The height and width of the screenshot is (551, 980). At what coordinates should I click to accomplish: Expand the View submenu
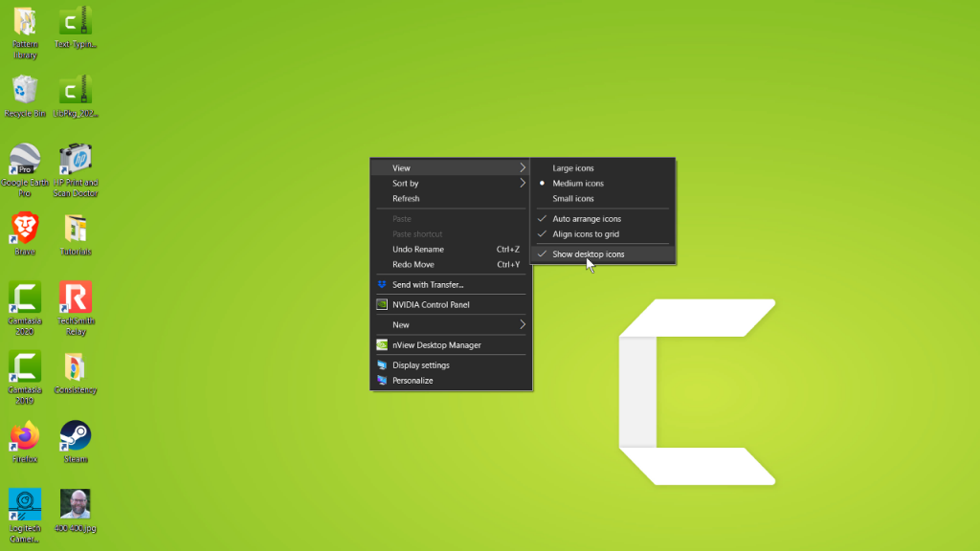(452, 168)
